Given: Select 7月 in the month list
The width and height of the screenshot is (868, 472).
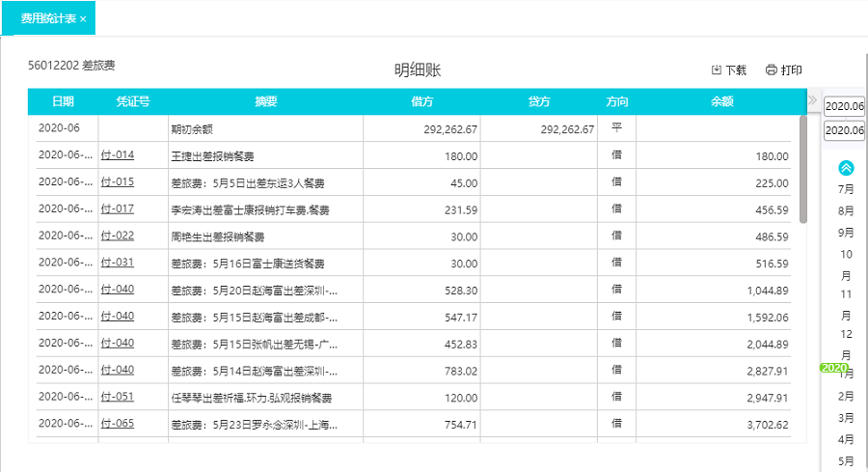Looking at the screenshot, I should 846,189.
